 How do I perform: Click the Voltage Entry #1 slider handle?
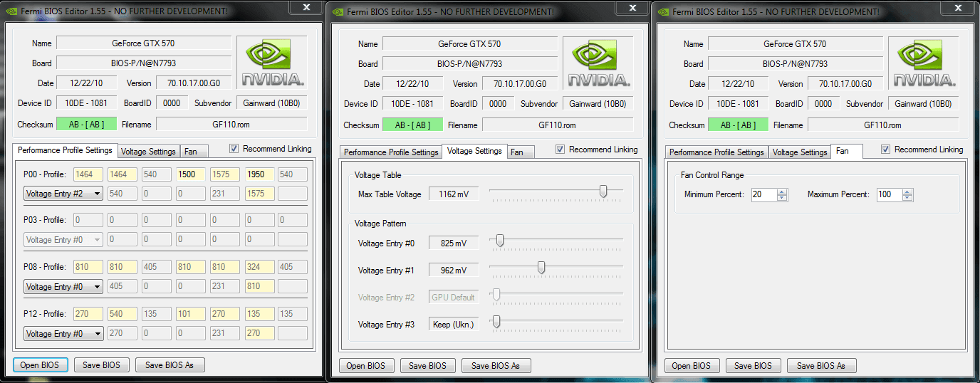click(541, 268)
